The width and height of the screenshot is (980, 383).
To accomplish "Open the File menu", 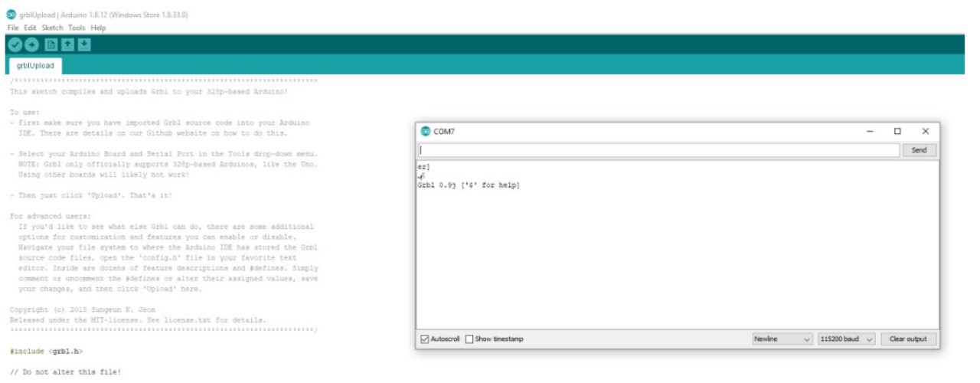I will tap(13, 28).
